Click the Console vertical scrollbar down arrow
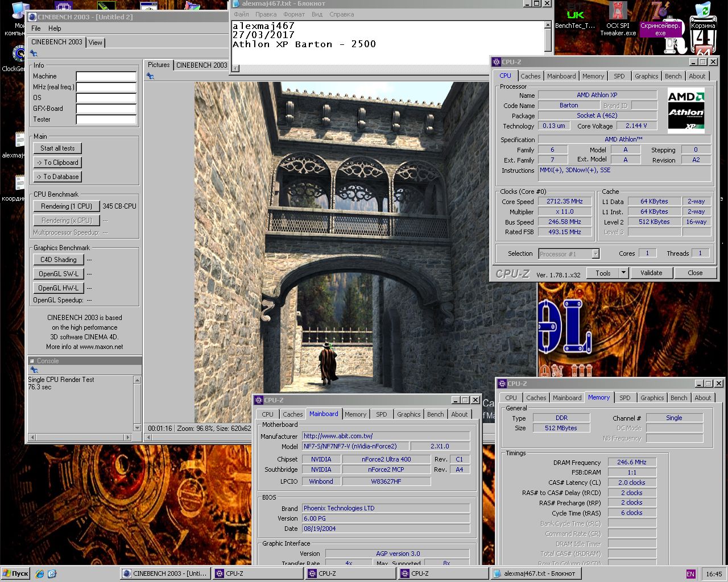 (x=137, y=427)
